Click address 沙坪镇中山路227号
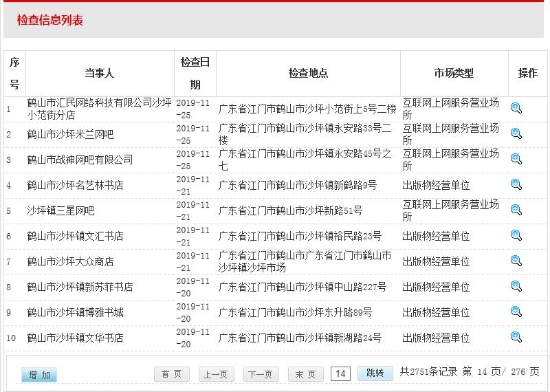This screenshot has height=392, width=550. [302, 287]
